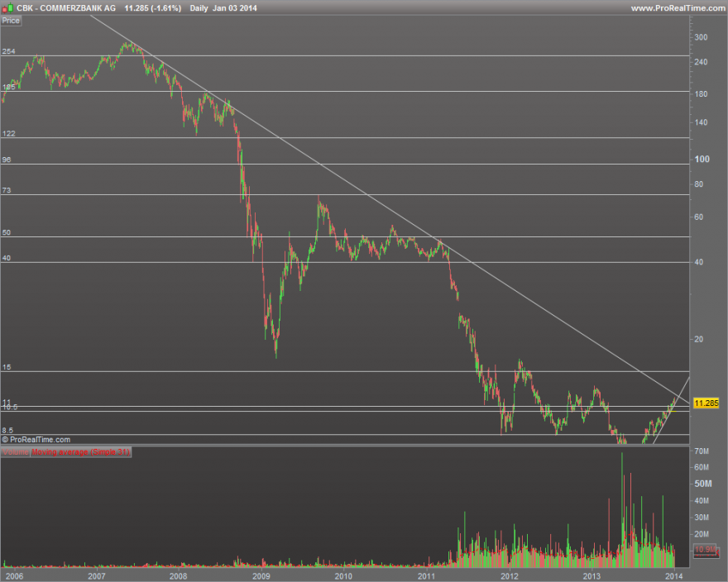
Task: Click the 254 horizontal level label
Action: tap(8, 51)
